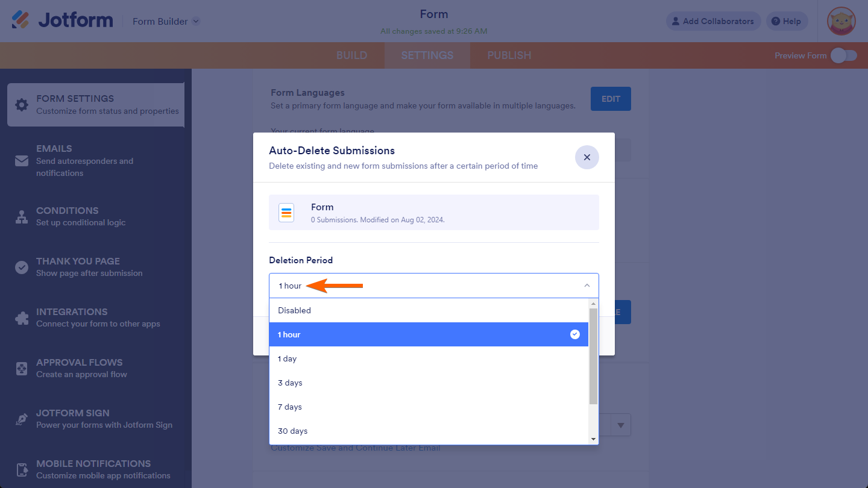Open the Publish tab
Image resolution: width=868 pixels, height=488 pixels.
(x=509, y=55)
